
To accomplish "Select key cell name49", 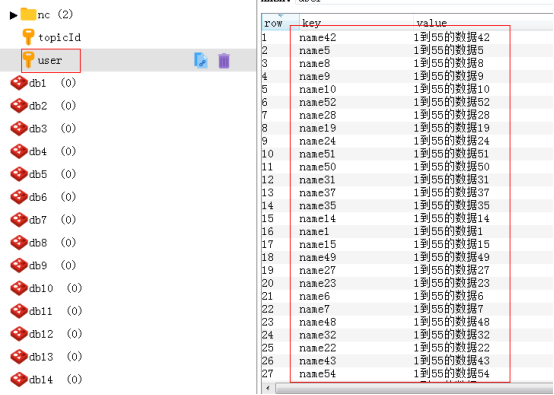I will [318, 257].
